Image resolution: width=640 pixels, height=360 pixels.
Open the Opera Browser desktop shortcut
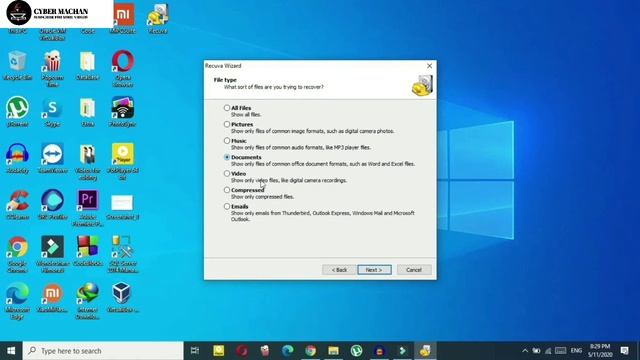(123, 68)
